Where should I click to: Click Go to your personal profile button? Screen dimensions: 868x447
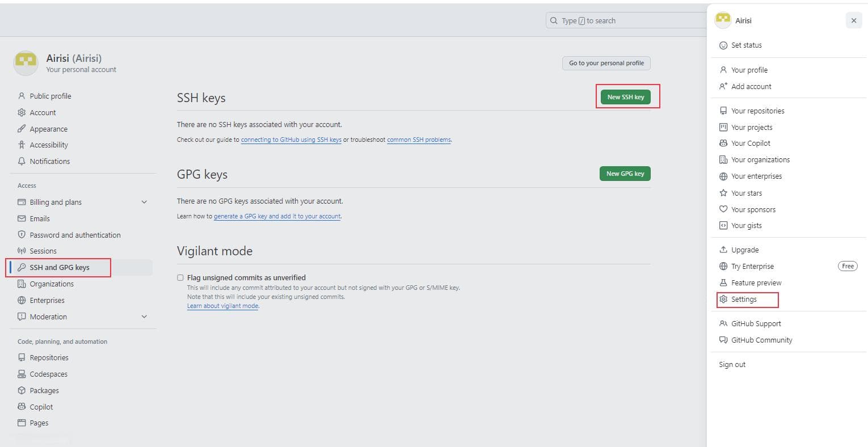tap(606, 63)
